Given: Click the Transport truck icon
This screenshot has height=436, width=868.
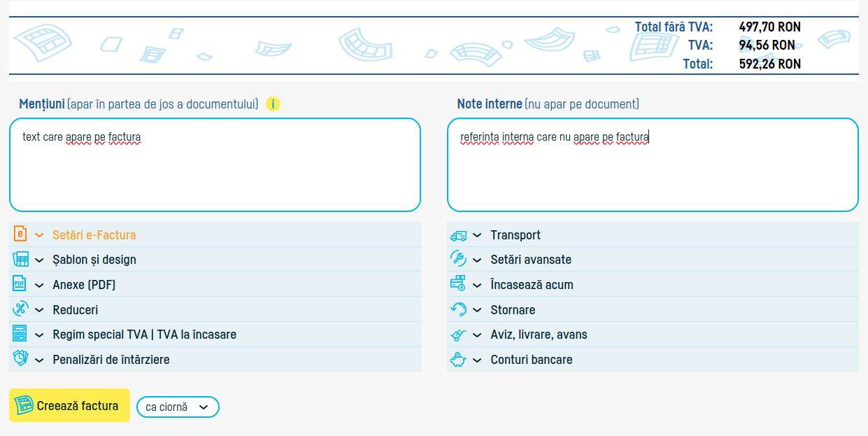Looking at the screenshot, I should tap(458, 235).
